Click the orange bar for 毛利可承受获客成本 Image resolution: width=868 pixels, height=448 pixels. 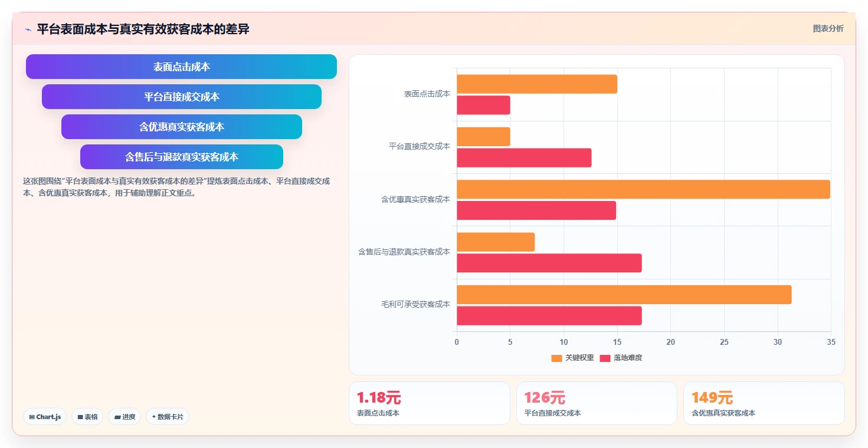[x=624, y=295]
